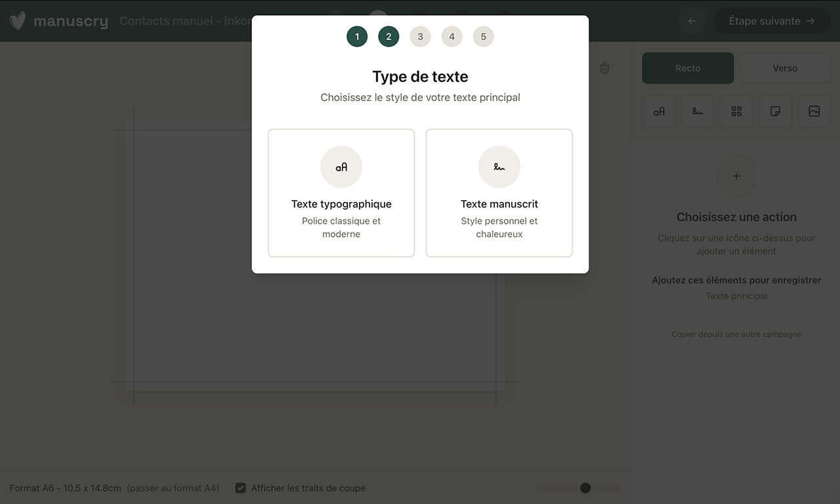Click the manuscry heart logo

18,21
